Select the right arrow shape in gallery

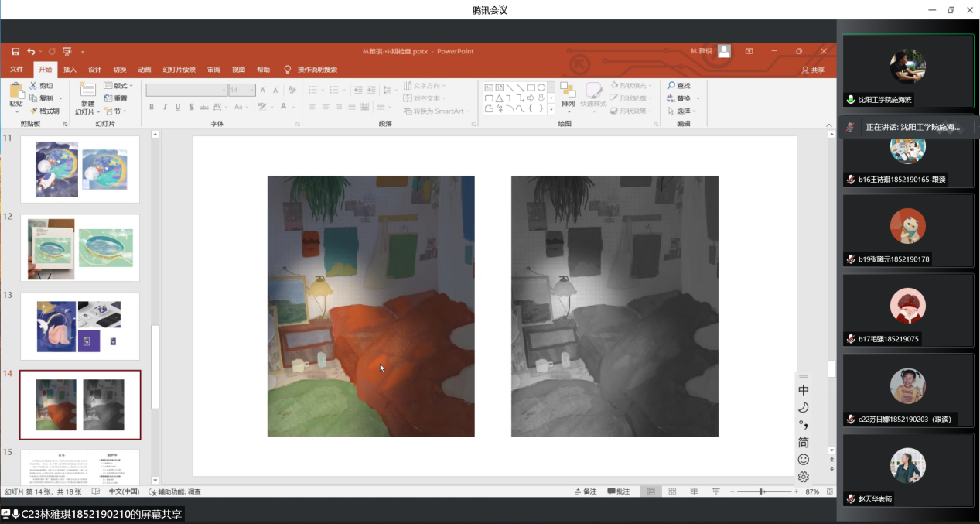click(531, 98)
